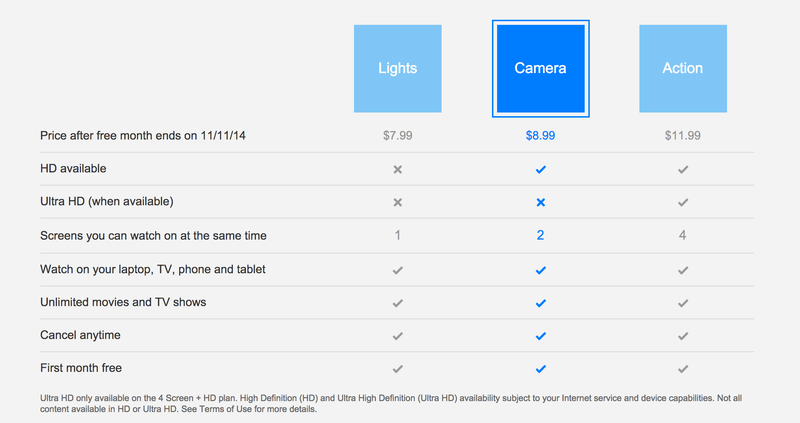Screen dimensions: 800x423
Task: Click the Ultra HD checkmark for Action
Action: (x=683, y=203)
